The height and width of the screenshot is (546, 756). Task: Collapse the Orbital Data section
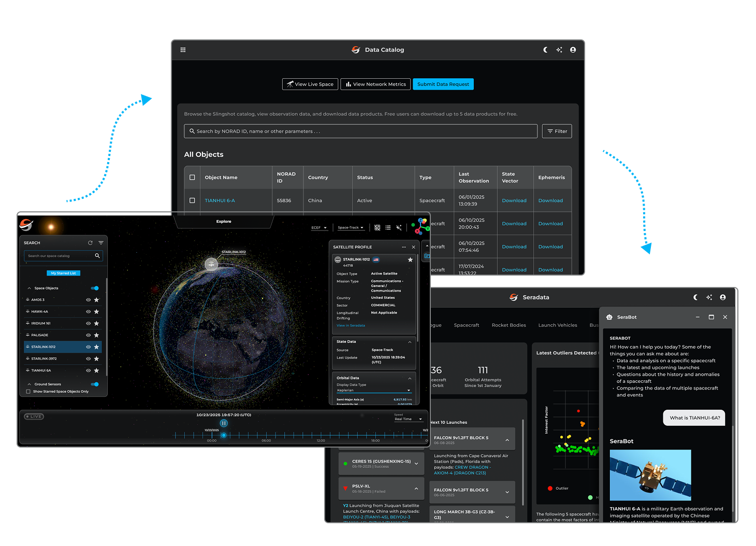click(x=410, y=378)
